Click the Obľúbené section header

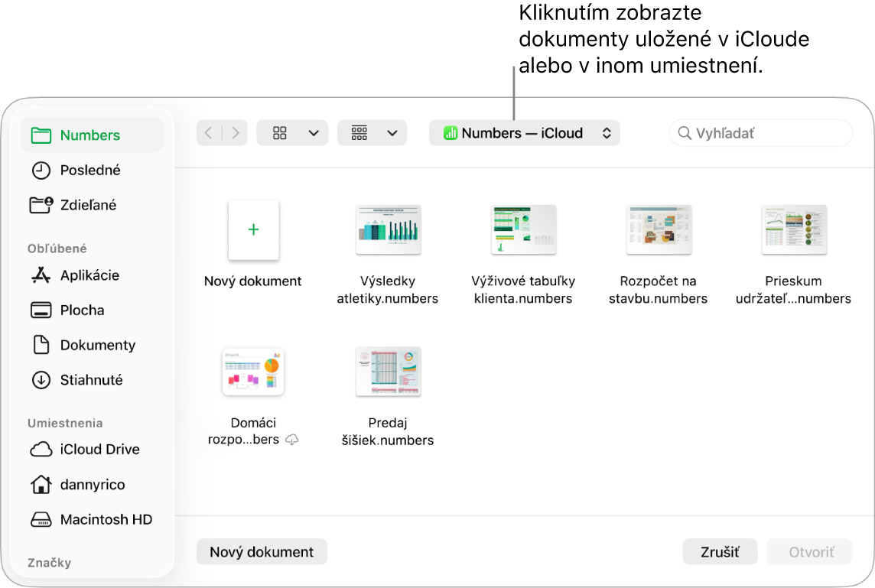click(x=57, y=249)
